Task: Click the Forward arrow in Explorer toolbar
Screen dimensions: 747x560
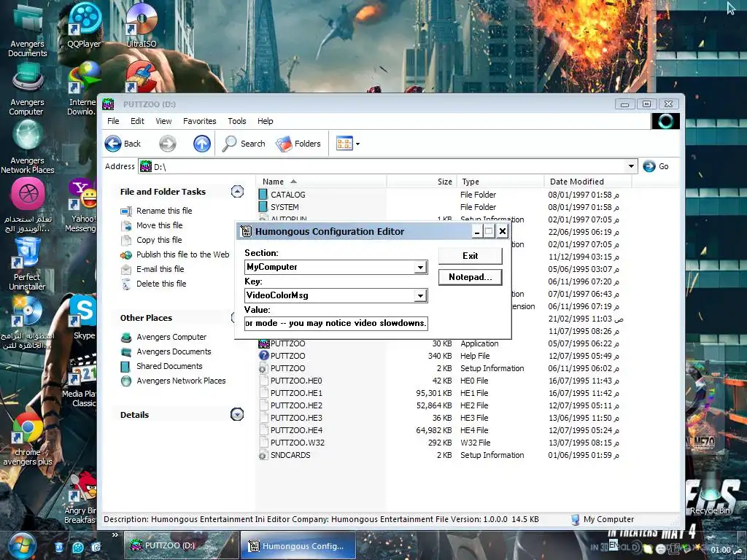Action: pyautogui.click(x=167, y=144)
